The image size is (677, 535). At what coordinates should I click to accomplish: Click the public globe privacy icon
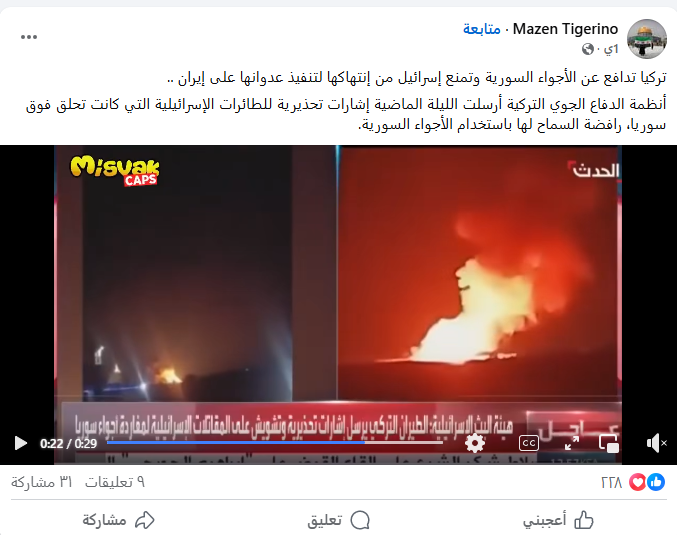(x=588, y=49)
